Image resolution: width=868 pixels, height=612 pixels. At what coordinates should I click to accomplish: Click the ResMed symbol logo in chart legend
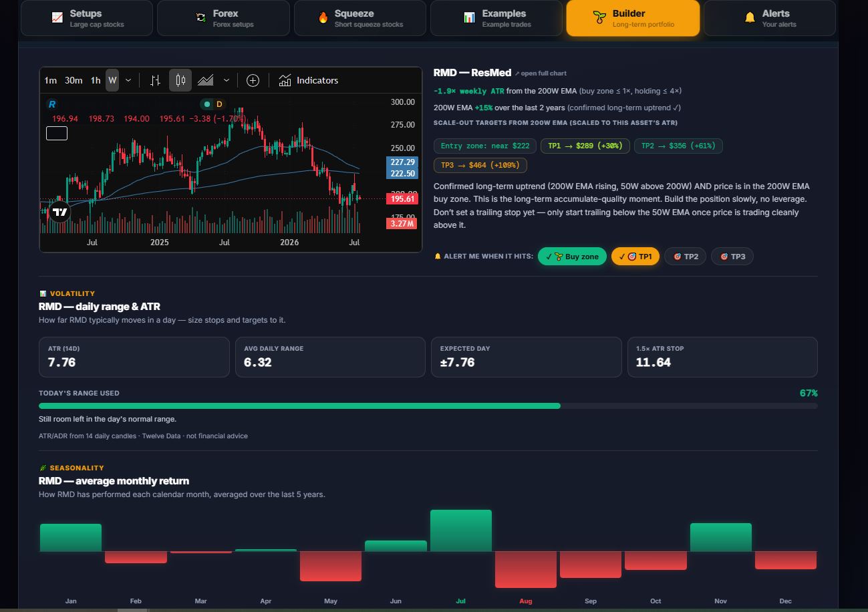click(51, 104)
